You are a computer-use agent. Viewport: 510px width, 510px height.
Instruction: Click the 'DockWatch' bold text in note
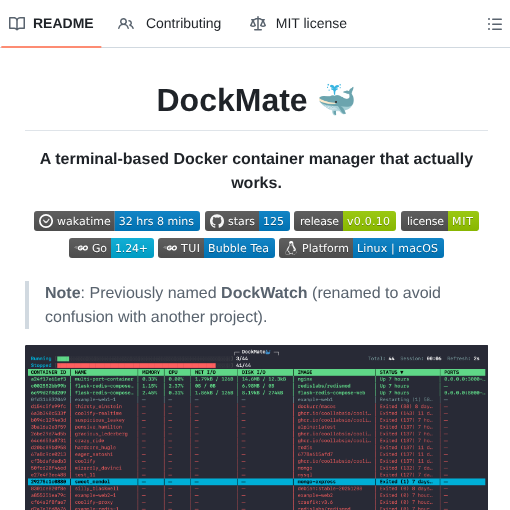tap(264, 293)
